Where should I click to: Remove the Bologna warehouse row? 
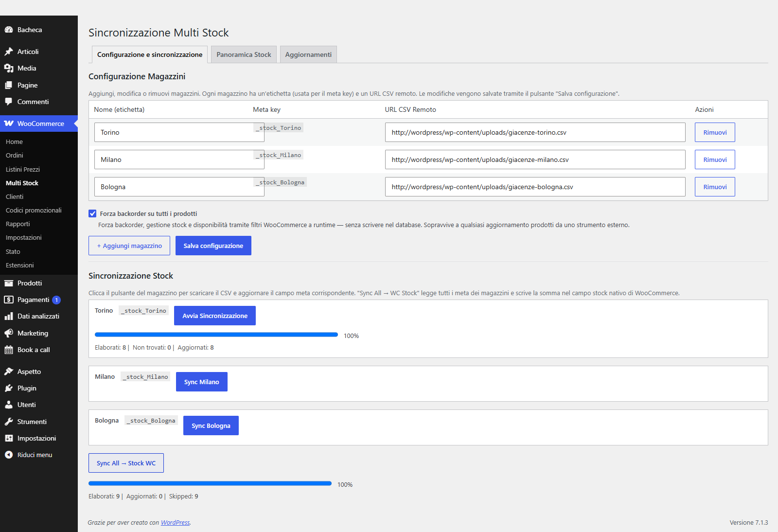[715, 187]
